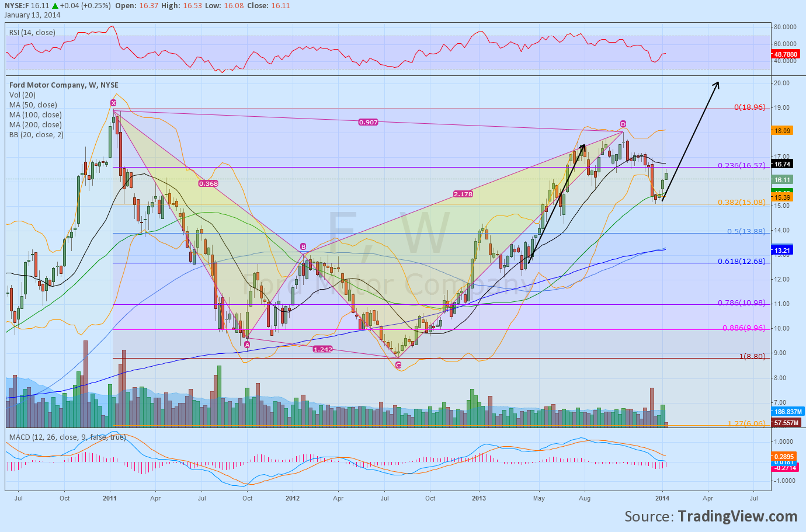Click the 57.557M volume tag

(786, 423)
